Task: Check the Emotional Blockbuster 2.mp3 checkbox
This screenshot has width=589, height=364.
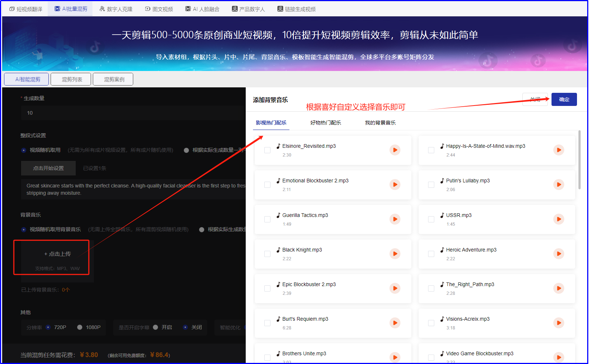Action: point(267,185)
